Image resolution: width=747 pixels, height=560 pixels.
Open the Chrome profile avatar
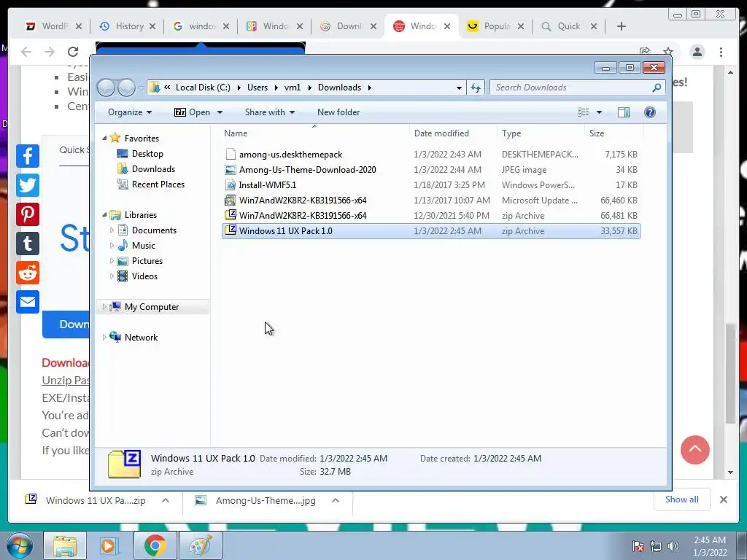click(x=697, y=52)
